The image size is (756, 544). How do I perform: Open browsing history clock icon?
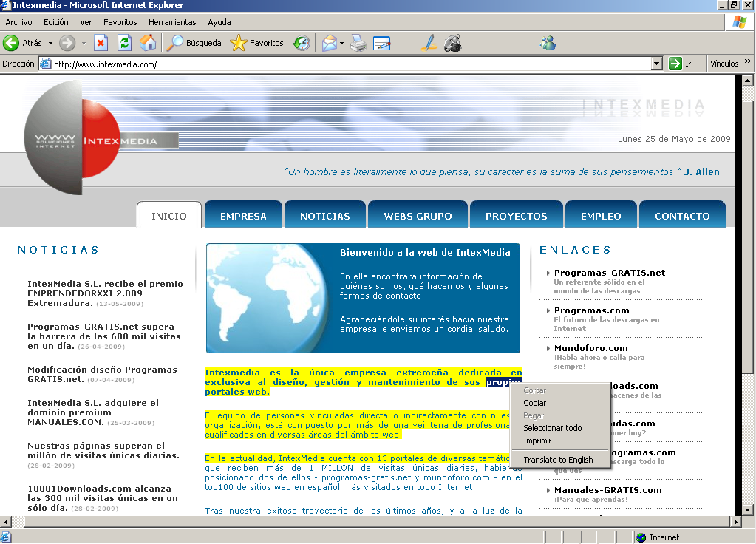coord(302,43)
